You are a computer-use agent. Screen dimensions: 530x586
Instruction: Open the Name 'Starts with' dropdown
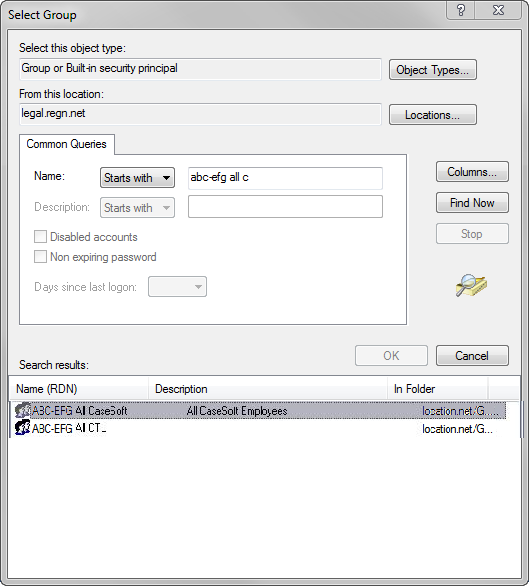pyautogui.click(x=137, y=178)
